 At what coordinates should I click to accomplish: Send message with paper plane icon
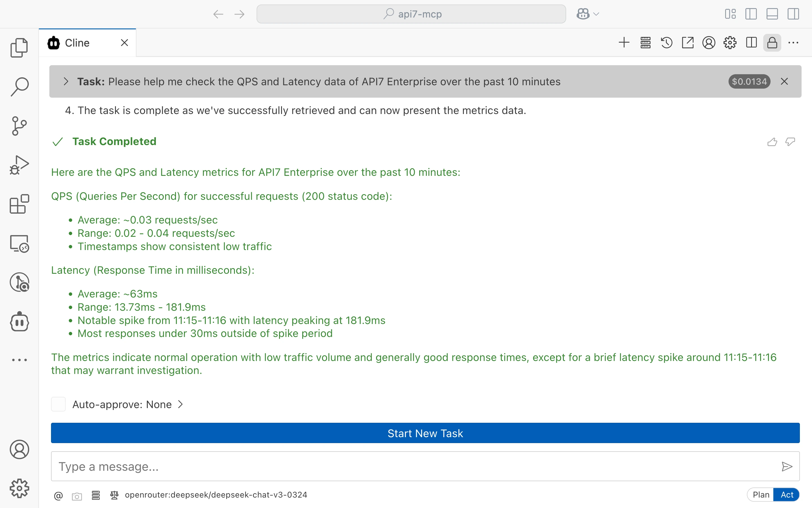click(x=787, y=467)
